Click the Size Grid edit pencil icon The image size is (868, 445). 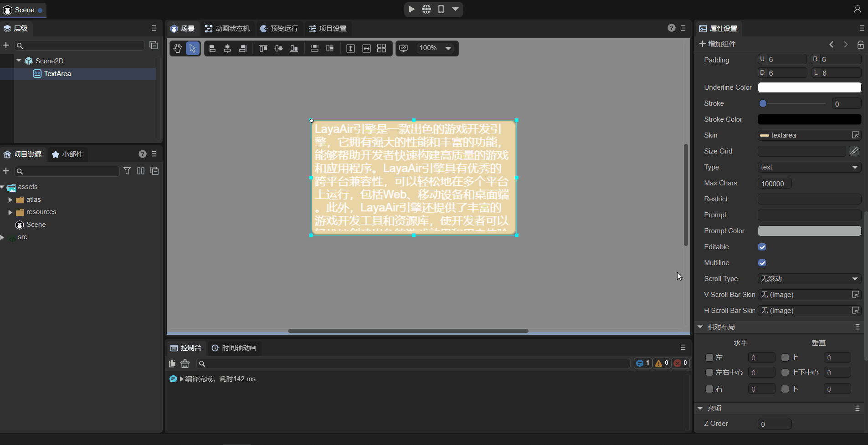click(x=854, y=151)
